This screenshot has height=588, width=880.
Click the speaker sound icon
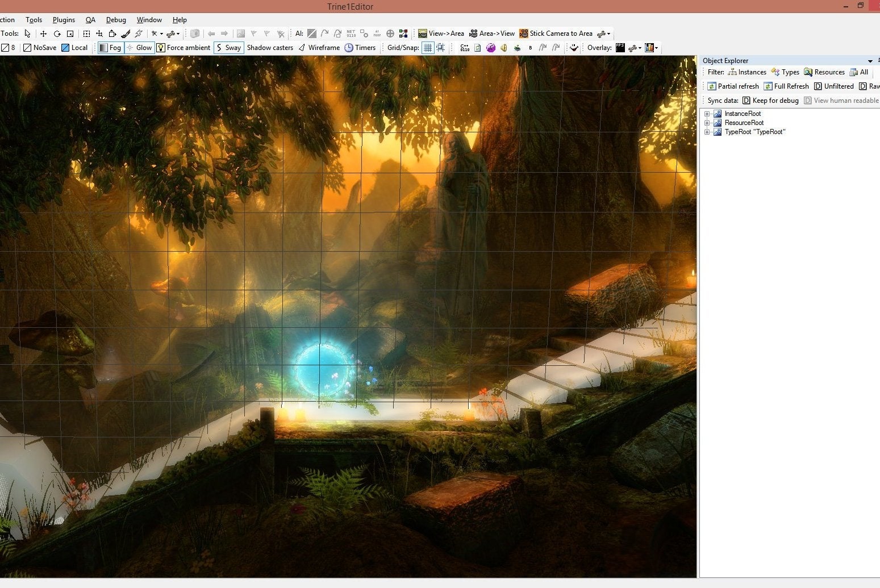(504, 48)
